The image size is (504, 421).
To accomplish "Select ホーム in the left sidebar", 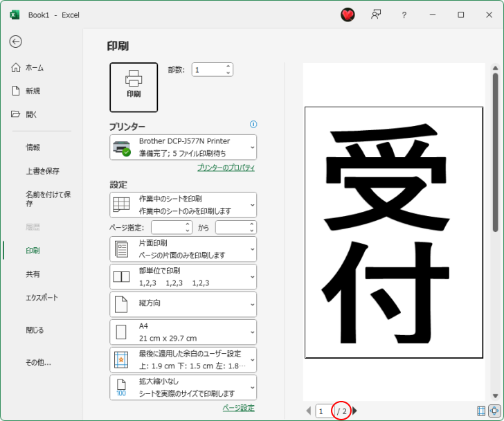I will (35, 68).
